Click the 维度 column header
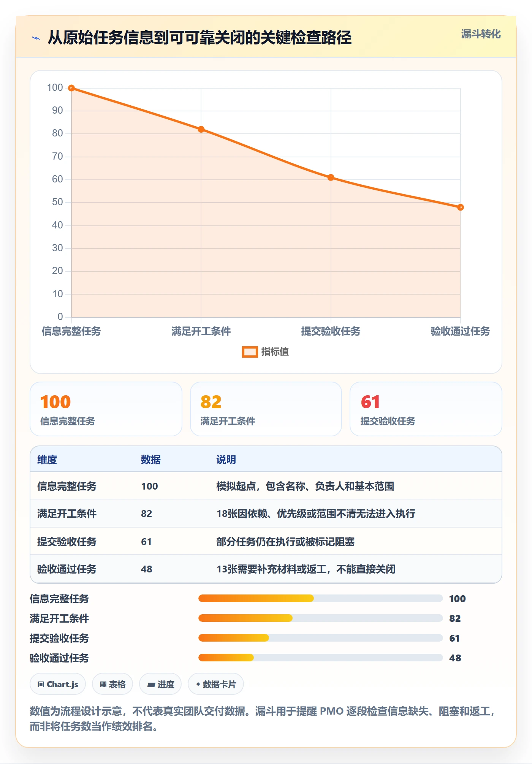Image resolution: width=532 pixels, height=764 pixels. tap(47, 460)
